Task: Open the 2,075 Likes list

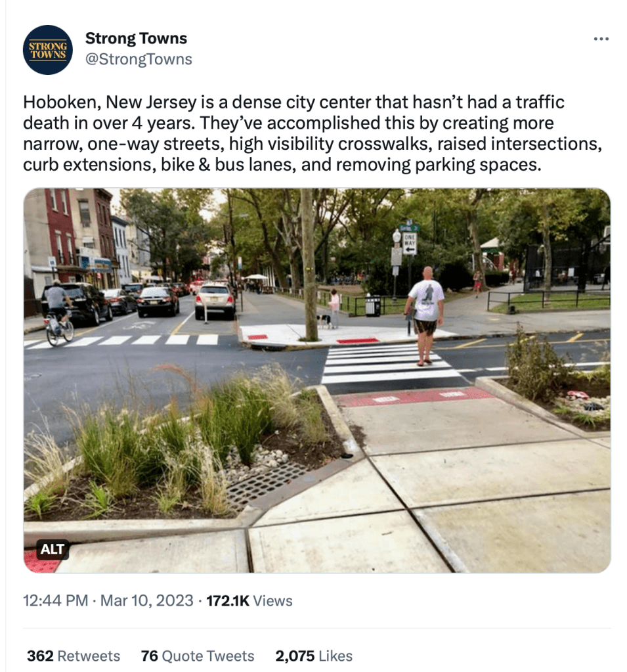Action: (x=314, y=656)
